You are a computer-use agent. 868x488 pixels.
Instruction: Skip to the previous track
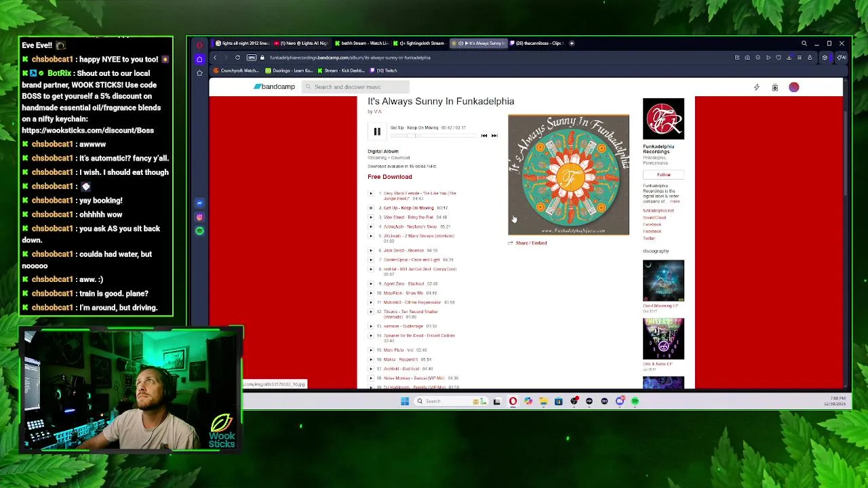tap(484, 136)
